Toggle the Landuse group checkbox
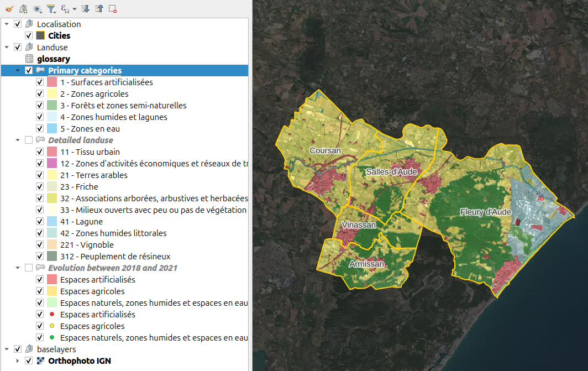The width and height of the screenshot is (588, 371). click(18, 47)
